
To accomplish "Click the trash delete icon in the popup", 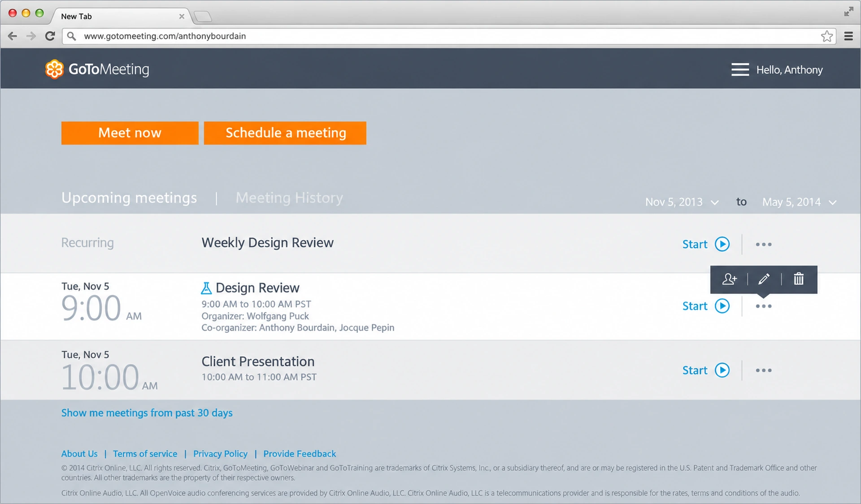I will pos(799,279).
